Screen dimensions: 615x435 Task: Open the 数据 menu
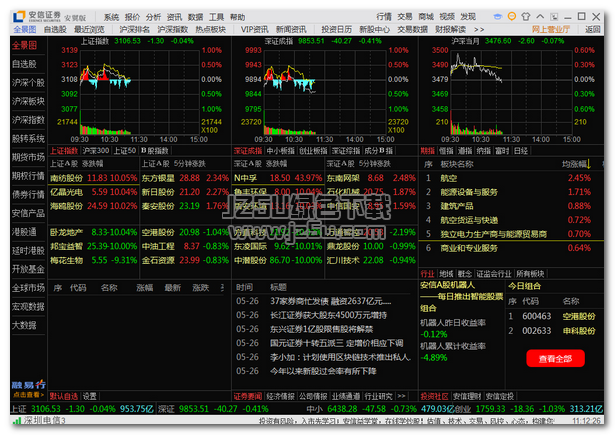point(195,17)
